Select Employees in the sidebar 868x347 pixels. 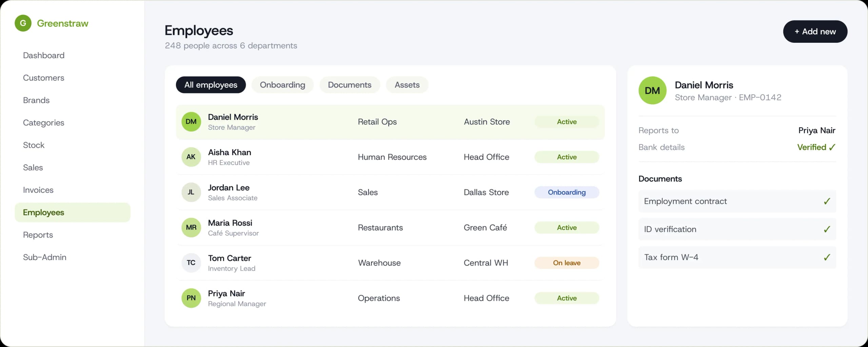click(x=73, y=213)
